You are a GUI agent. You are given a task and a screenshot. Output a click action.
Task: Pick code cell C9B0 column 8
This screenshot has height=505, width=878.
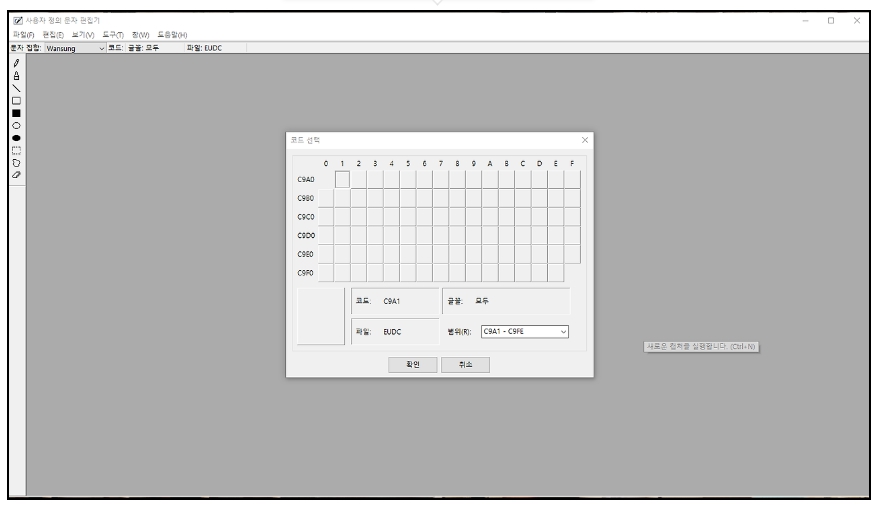(457, 198)
